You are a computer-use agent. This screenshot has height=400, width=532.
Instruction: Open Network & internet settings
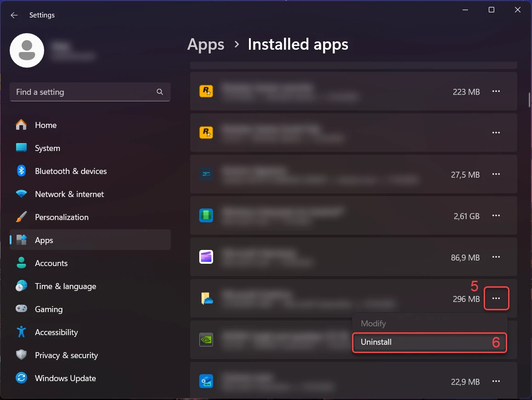[69, 194]
